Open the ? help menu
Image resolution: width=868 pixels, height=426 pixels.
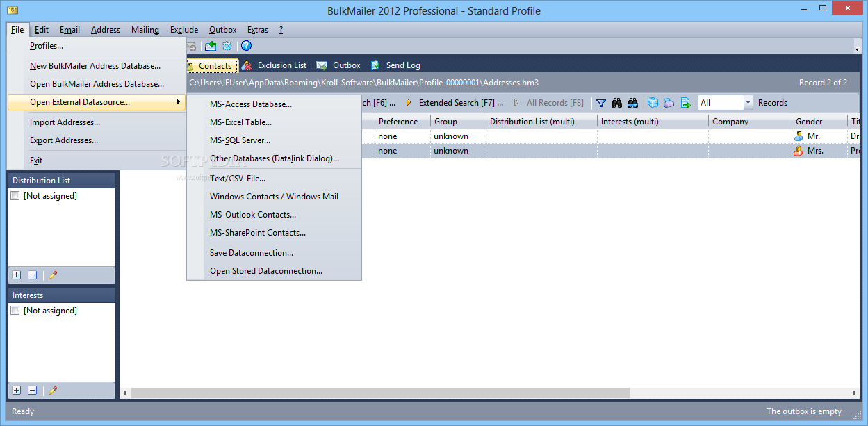point(281,30)
